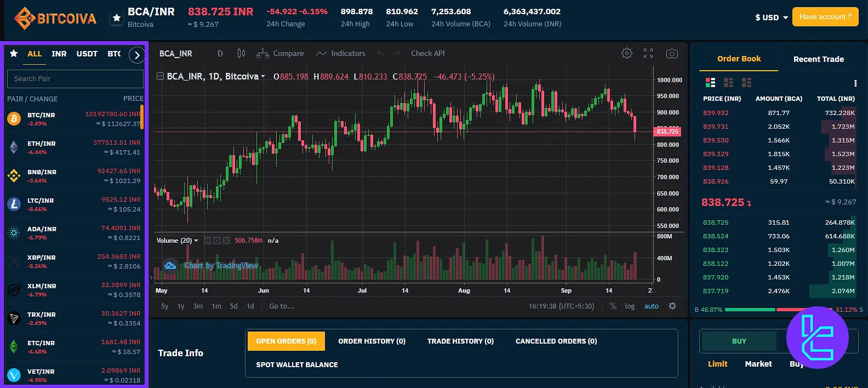Click the Check API link

coord(427,53)
